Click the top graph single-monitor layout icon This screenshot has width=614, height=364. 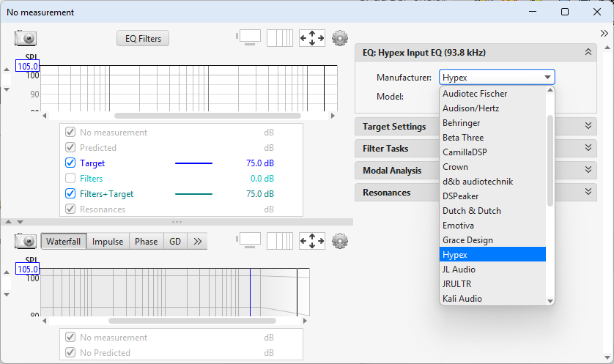(x=248, y=38)
